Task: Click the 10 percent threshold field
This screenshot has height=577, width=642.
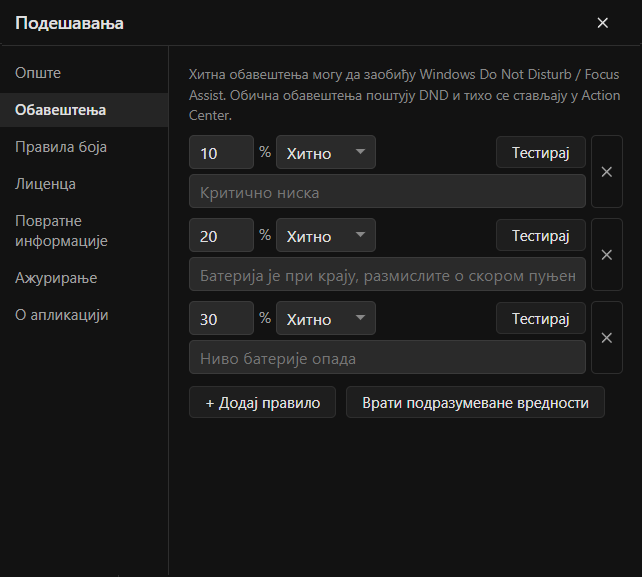Action: [222, 152]
